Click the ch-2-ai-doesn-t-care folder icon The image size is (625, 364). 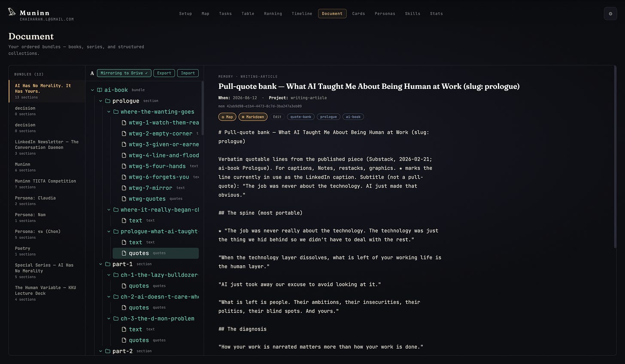[x=116, y=297]
